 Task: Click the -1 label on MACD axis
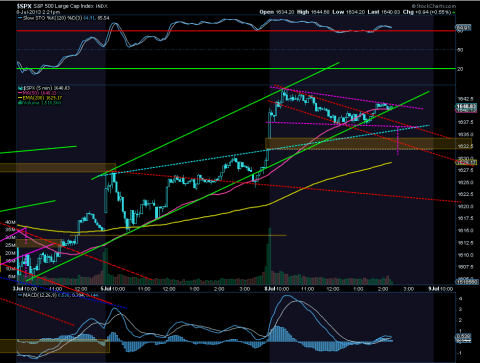pos(460,353)
